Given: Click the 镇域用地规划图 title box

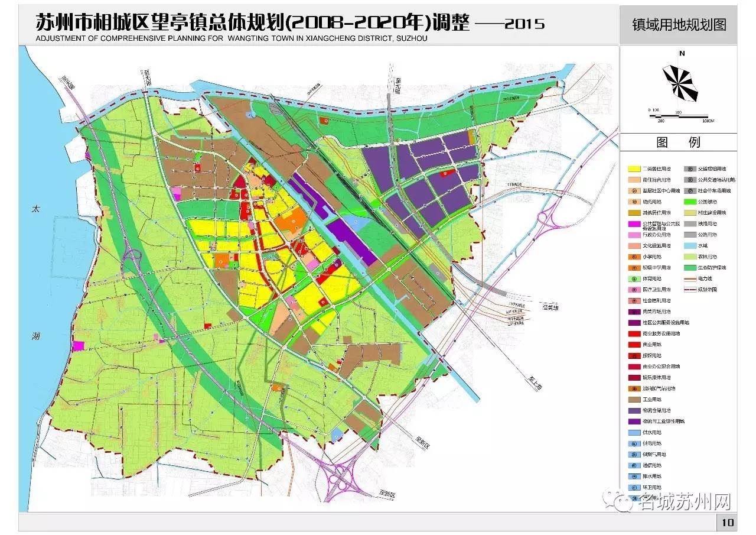Looking at the screenshot, I should tap(678, 25).
